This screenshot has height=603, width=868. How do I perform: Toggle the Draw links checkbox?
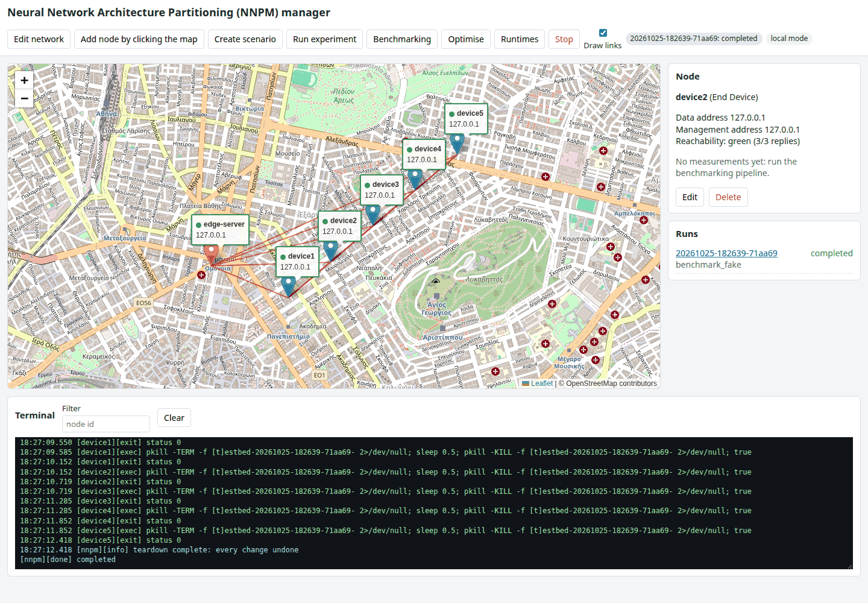point(603,33)
